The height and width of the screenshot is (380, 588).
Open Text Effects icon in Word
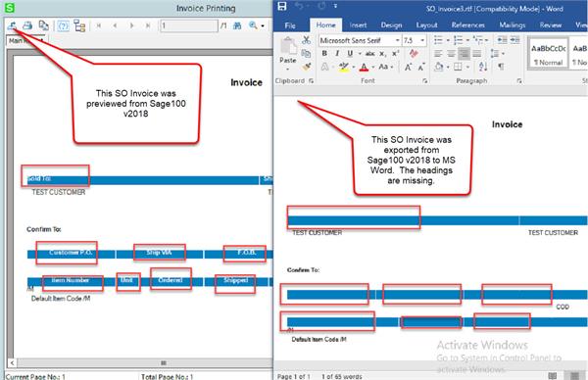325,67
